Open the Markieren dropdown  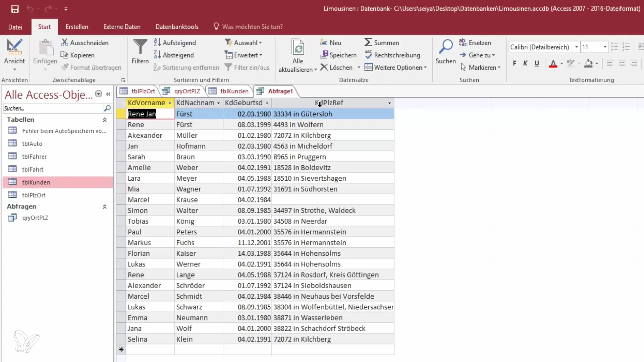pos(480,67)
